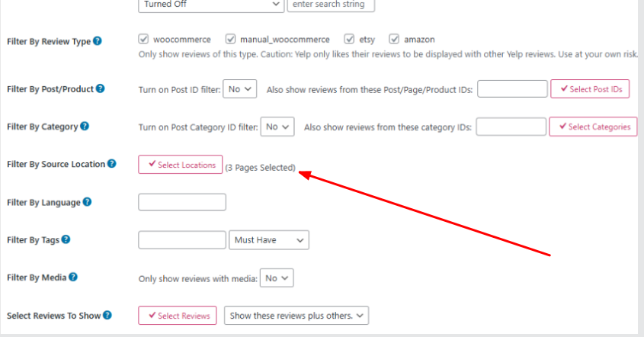Screen dimensions: 644x337
Task: Expand the Turned Off dropdown
Action: pyautogui.click(x=210, y=5)
